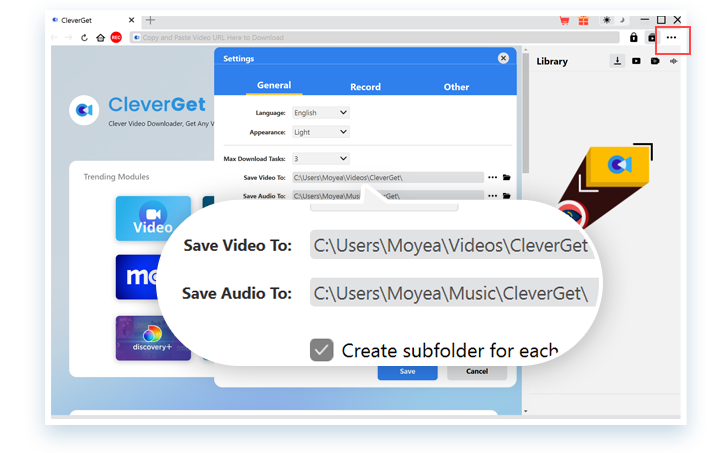Click the Trending Modules heading
The image size is (713, 453).
click(116, 177)
